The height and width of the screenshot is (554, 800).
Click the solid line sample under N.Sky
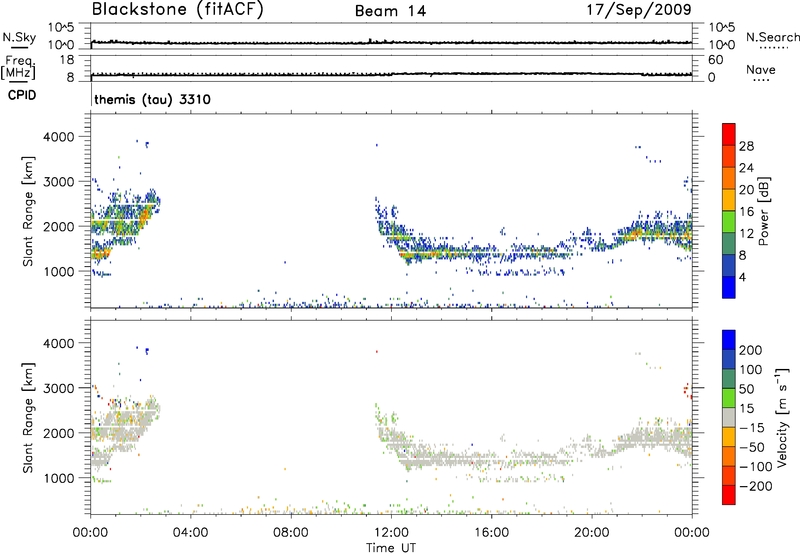point(19,47)
